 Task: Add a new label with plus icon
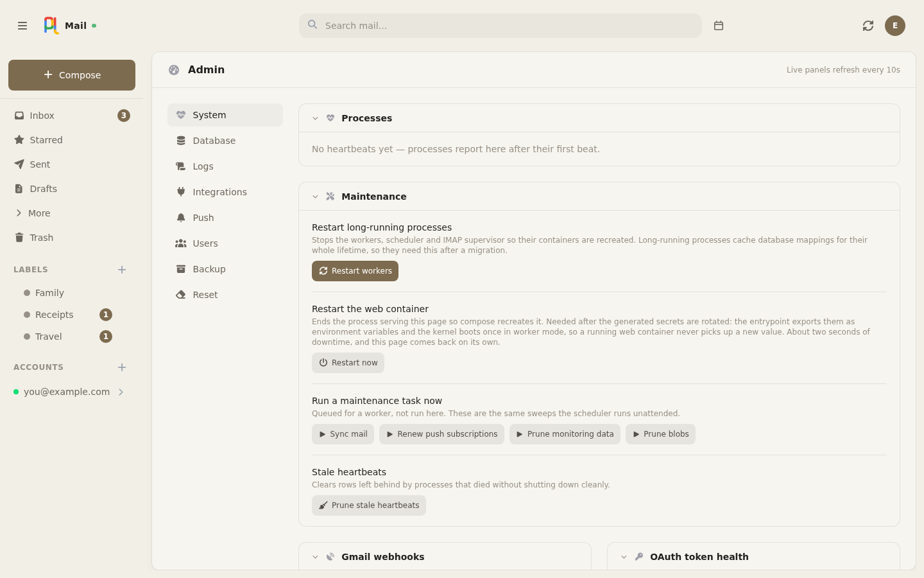[x=122, y=270]
